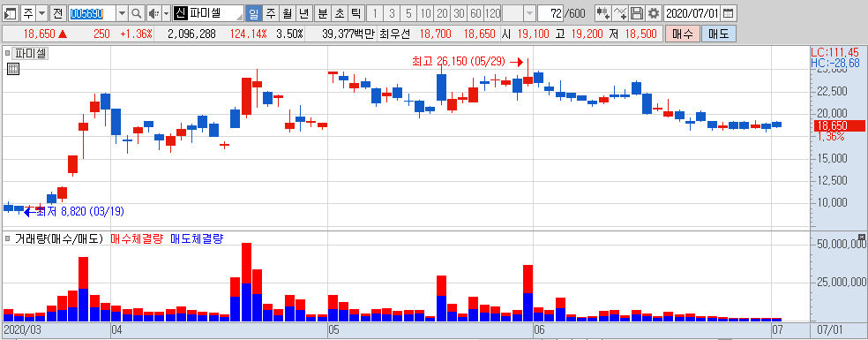Image resolution: width=868 pixels, height=340 pixels.
Task: Select the 주 weekly chart period
Action: [x=270, y=12]
